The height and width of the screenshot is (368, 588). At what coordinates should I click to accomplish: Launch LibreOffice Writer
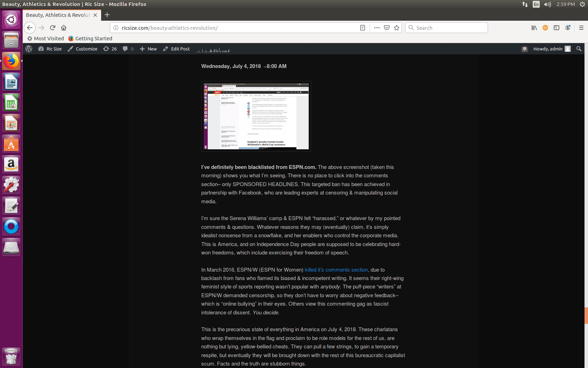pos(11,82)
